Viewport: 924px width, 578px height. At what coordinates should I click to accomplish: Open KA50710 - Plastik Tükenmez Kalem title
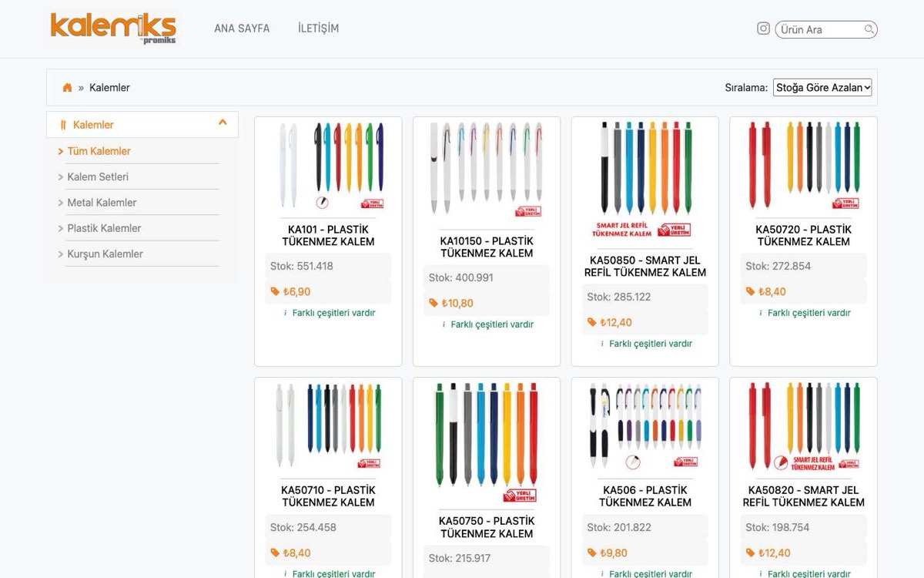tap(328, 496)
